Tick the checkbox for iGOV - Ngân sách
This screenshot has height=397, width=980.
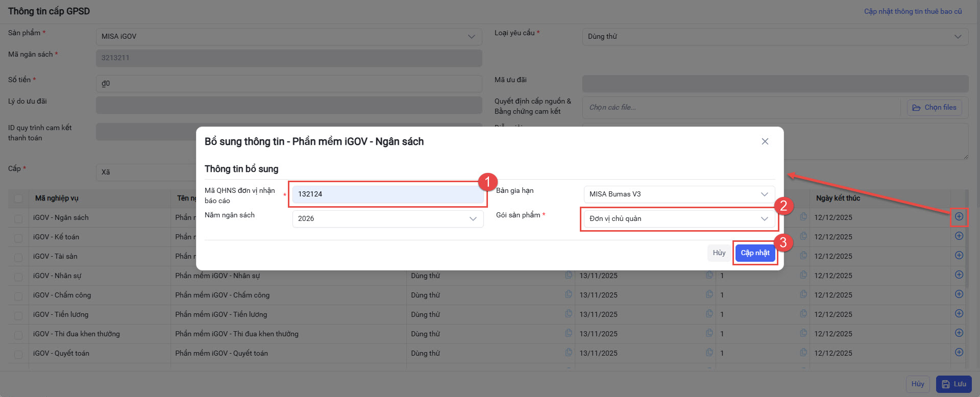pyautogui.click(x=18, y=218)
